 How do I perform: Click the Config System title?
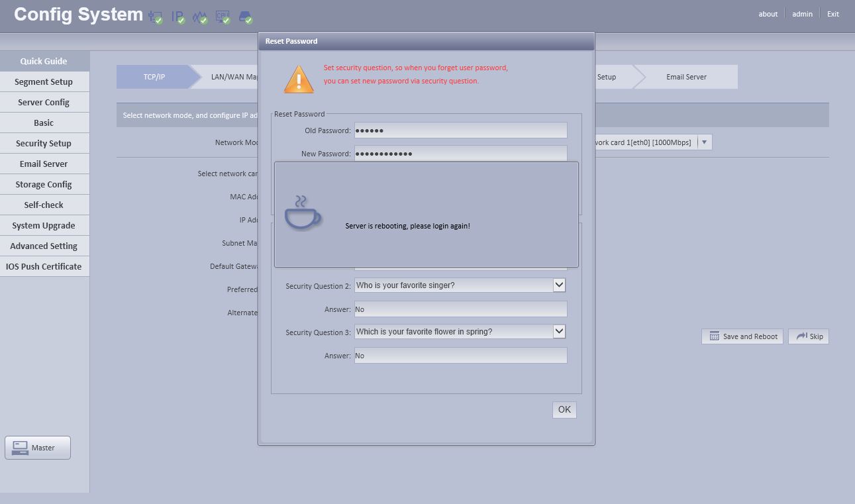coord(78,15)
